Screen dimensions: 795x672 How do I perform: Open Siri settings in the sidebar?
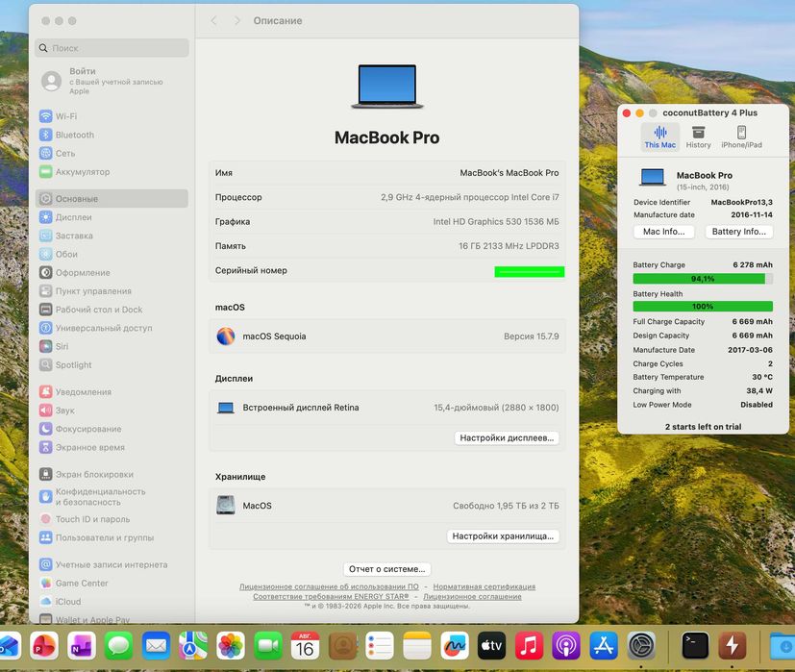pyautogui.click(x=112, y=346)
